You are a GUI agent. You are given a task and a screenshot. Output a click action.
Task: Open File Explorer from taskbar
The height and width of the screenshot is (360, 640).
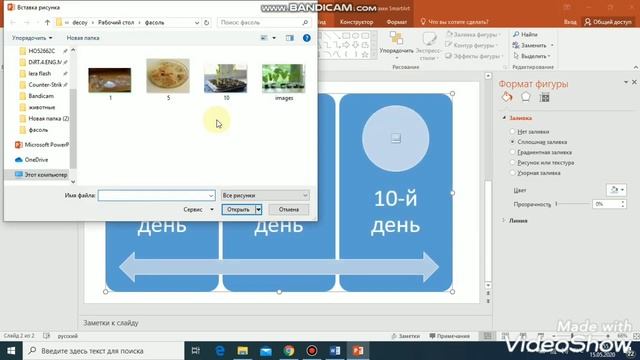243,351
